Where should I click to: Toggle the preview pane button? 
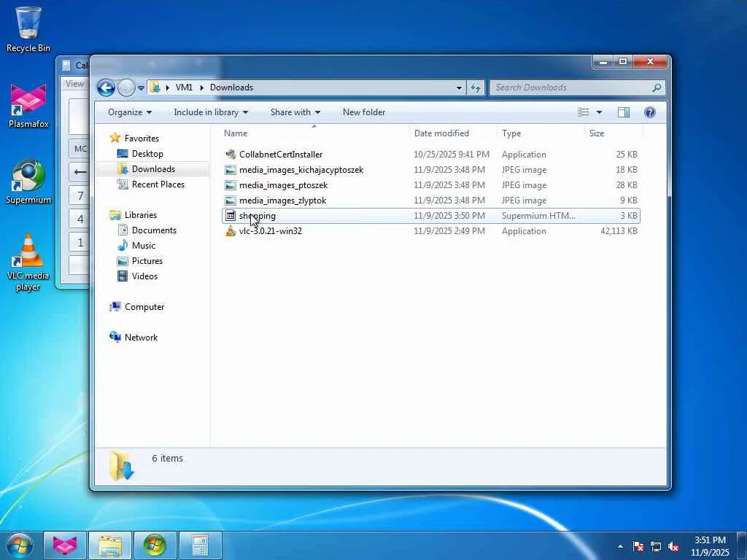(624, 112)
